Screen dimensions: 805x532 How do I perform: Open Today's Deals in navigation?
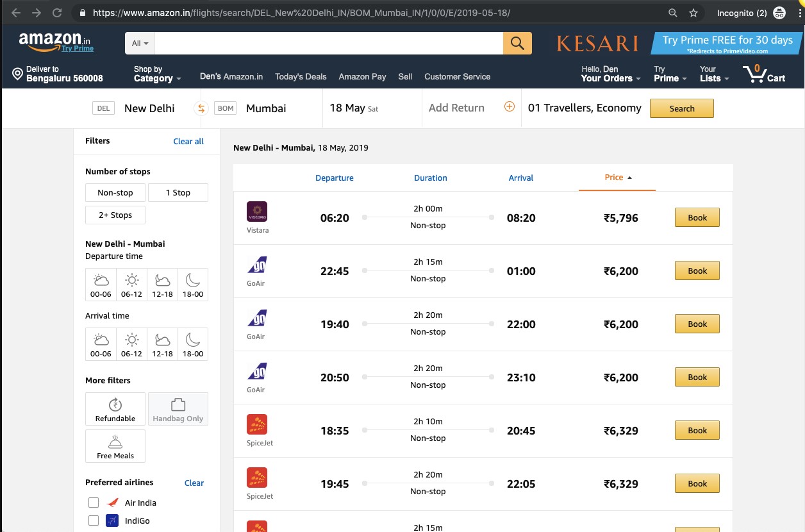[301, 76]
